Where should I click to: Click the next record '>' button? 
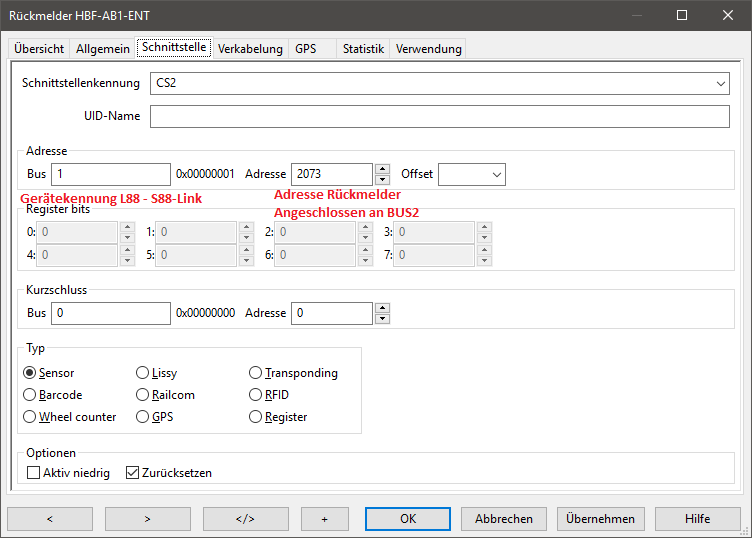tap(147, 519)
